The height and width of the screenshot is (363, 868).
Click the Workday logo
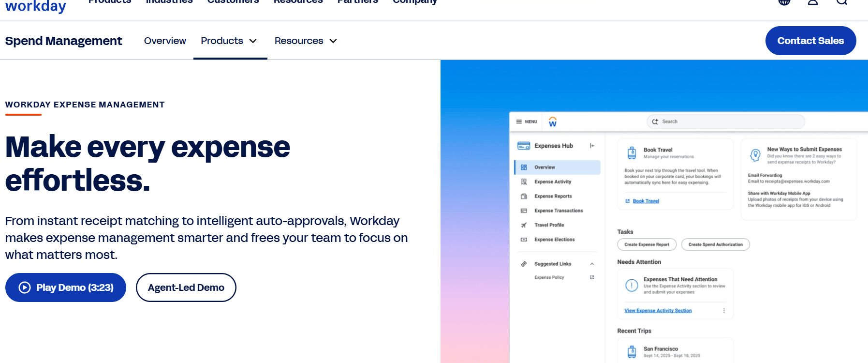click(x=35, y=7)
